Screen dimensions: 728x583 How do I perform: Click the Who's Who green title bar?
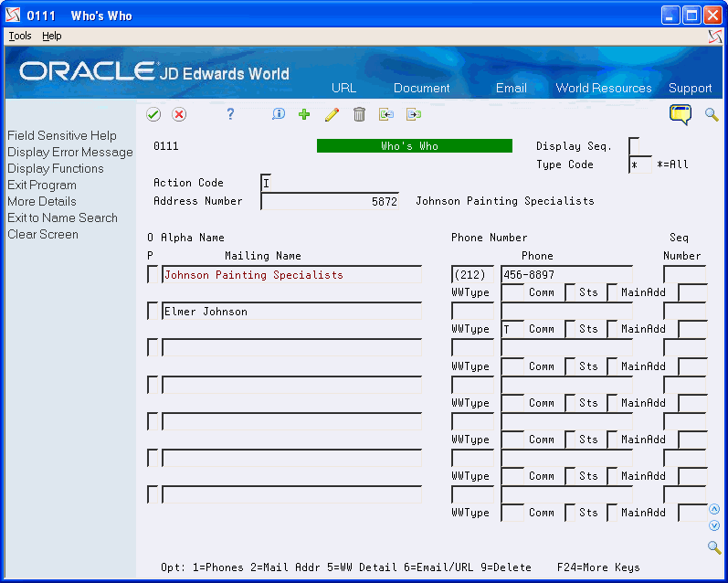pos(414,146)
